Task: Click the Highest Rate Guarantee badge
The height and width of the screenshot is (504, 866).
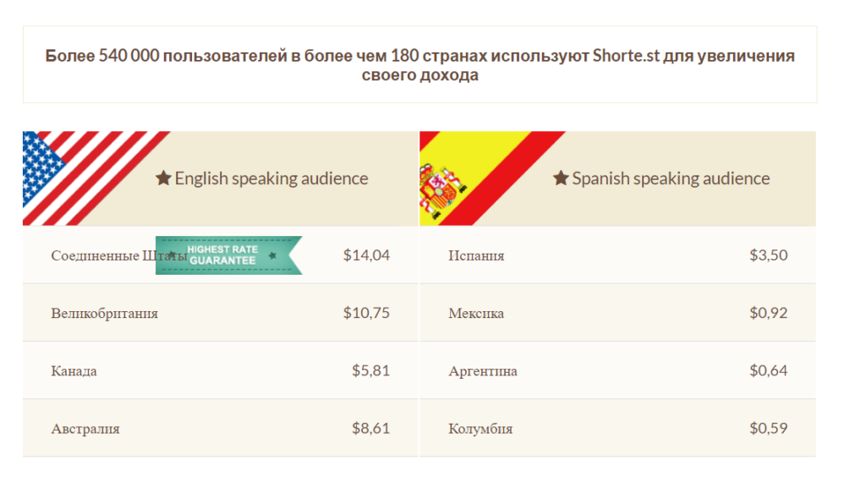Action: 228,255
